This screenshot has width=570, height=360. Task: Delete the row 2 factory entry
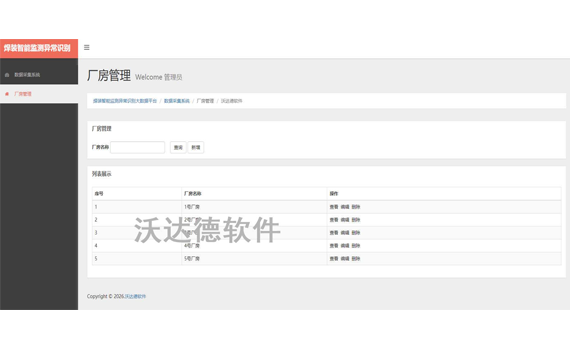(x=356, y=220)
